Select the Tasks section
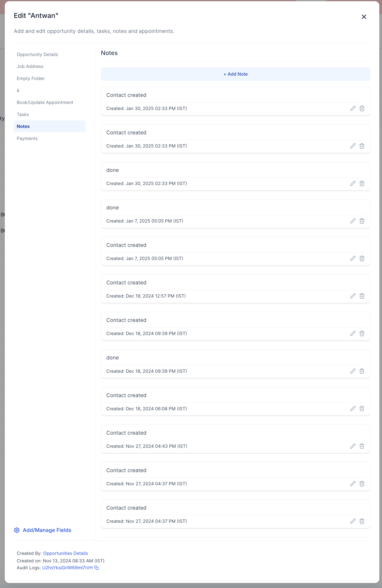382x588 pixels. tap(23, 114)
